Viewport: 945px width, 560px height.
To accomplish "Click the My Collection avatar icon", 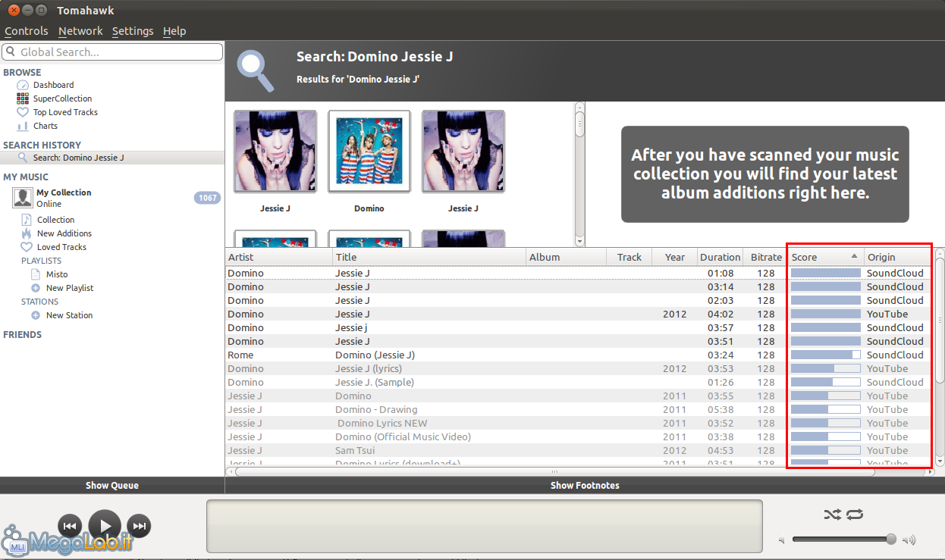I will 23,198.
